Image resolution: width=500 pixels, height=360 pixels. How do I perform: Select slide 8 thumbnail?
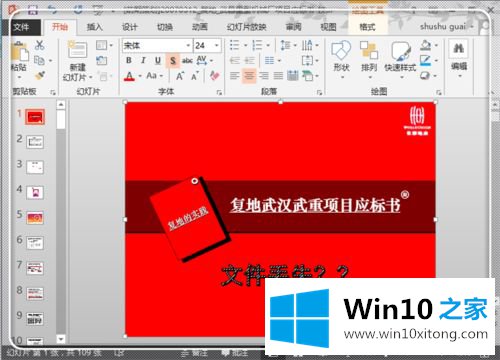click(35, 294)
